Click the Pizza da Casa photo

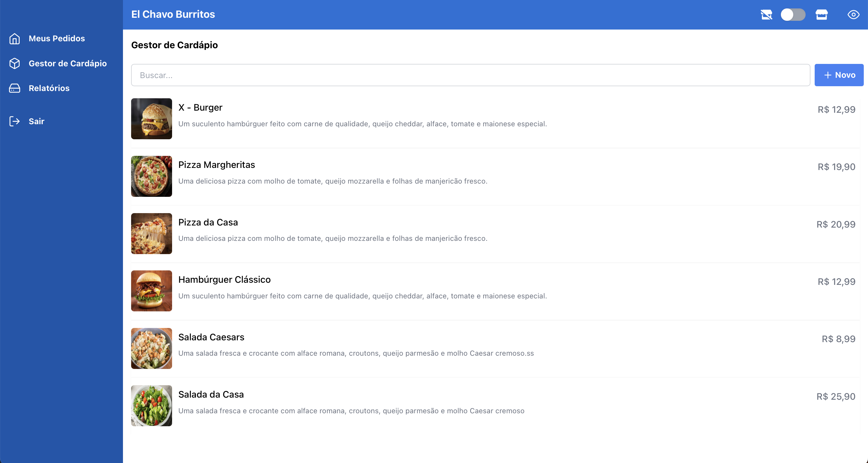(x=151, y=234)
